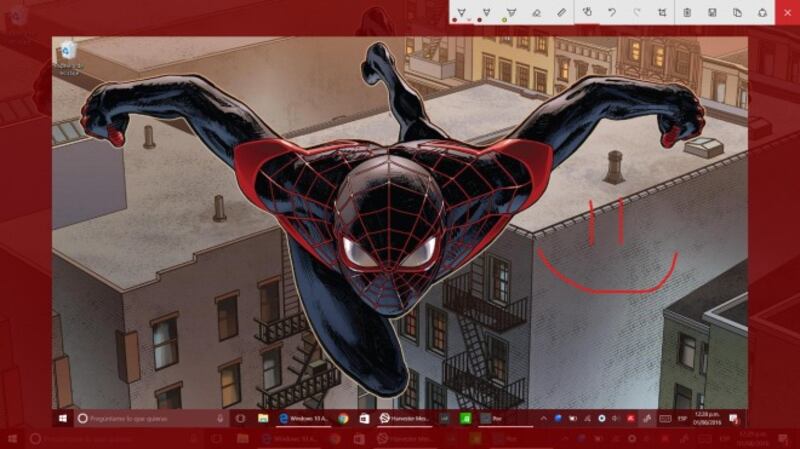Toggle touch writing mode
The height and width of the screenshot is (449, 800).
[x=588, y=12]
